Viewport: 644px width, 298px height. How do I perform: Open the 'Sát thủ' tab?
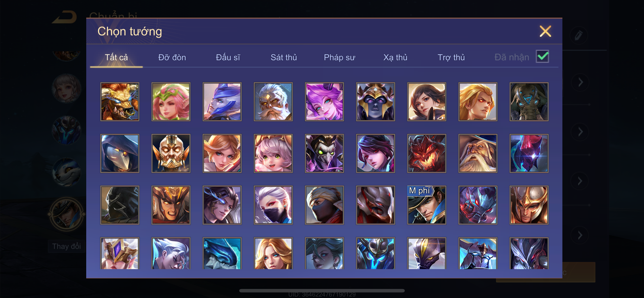coord(284,57)
